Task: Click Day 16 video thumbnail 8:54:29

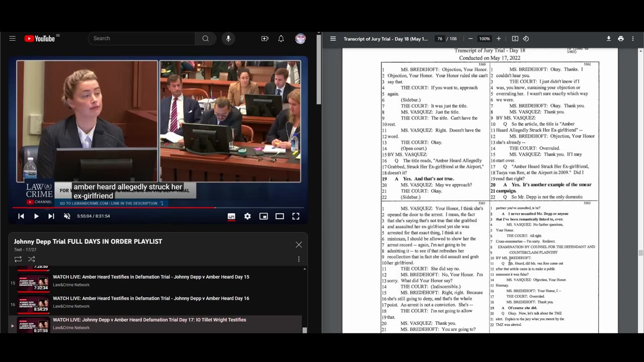Action: [34, 304]
